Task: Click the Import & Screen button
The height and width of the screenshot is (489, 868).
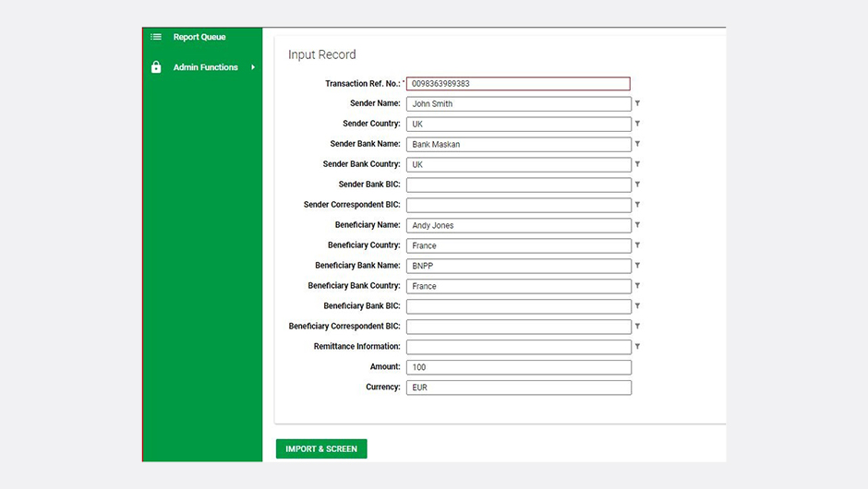Action: click(321, 448)
